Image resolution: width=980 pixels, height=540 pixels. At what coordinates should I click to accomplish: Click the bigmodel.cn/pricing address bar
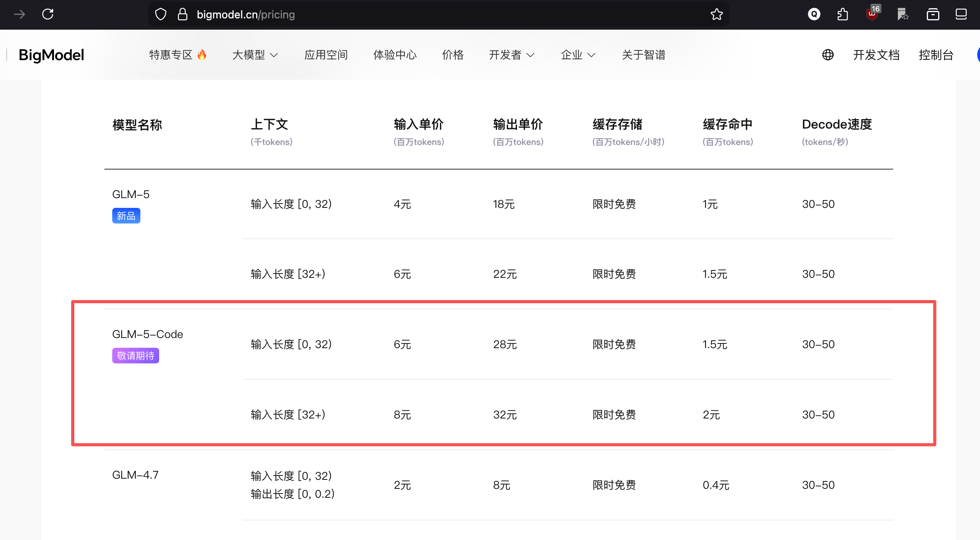[x=438, y=14]
